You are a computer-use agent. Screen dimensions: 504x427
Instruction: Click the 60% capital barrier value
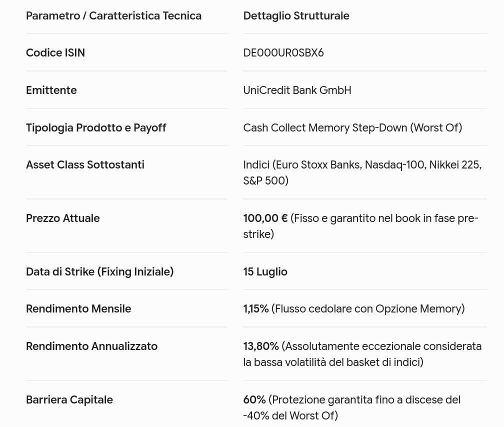254,399
